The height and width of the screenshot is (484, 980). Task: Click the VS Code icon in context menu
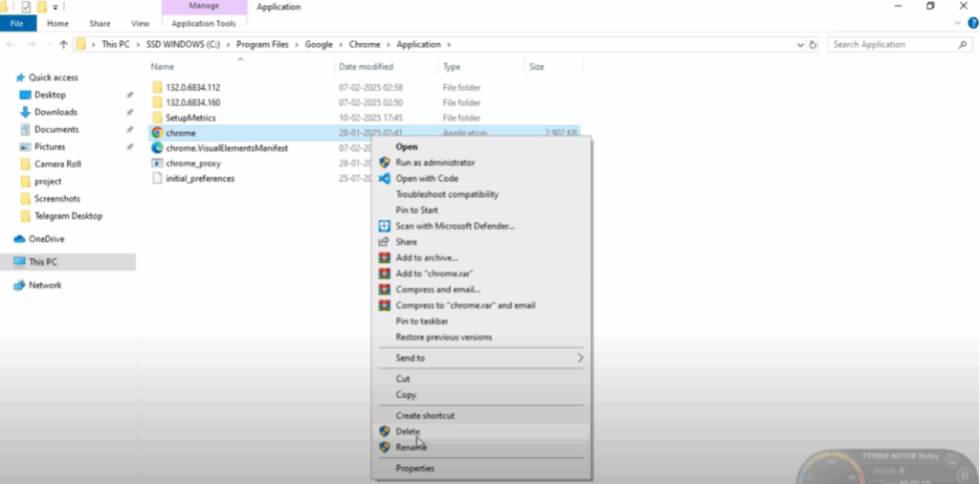coord(385,178)
